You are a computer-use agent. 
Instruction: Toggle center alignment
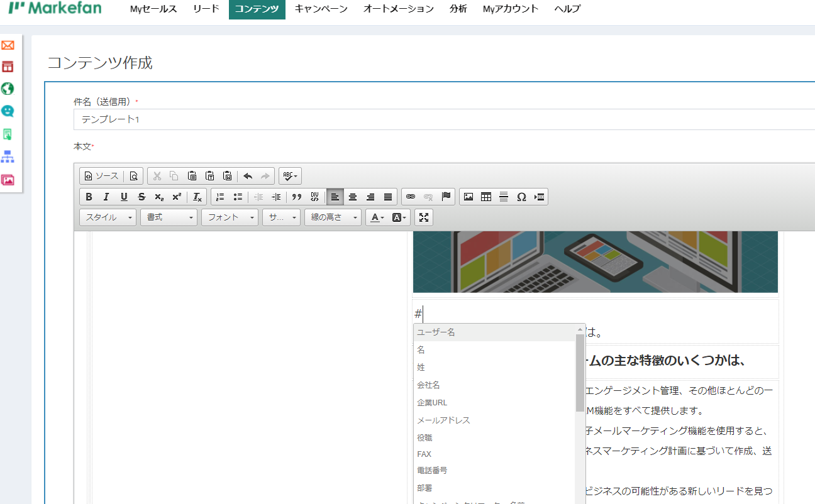(x=353, y=197)
